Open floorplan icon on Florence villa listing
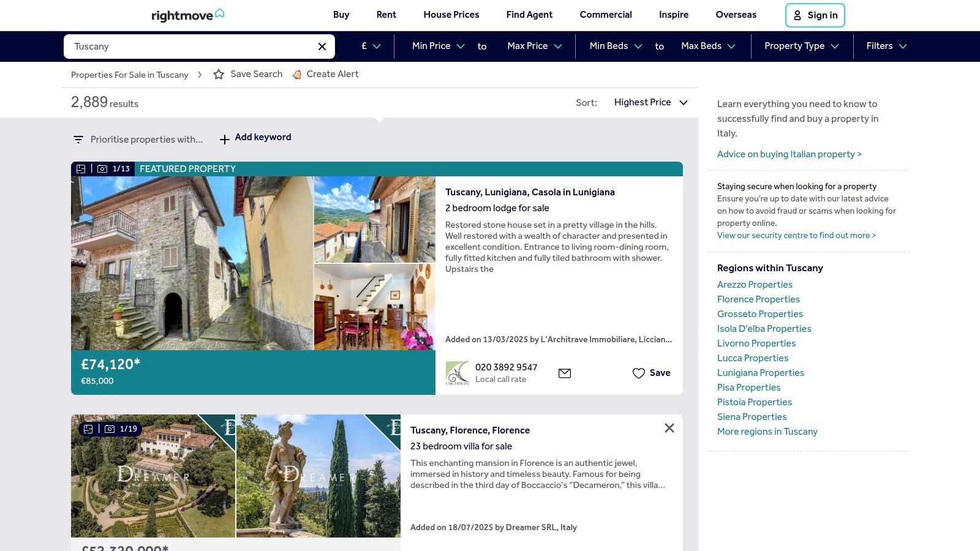The height and width of the screenshot is (551, 980). pos(88,429)
